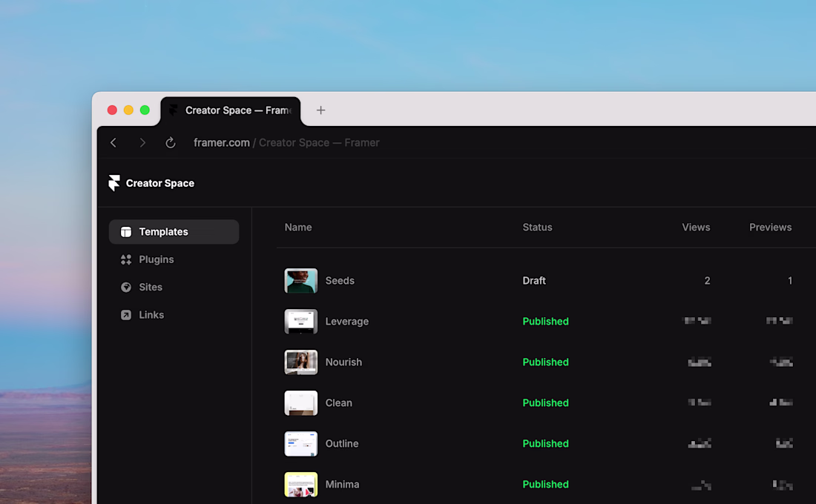Reload the page with refresh icon
The height and width of the screenshot is (504, 816).
pyautogui.click(x=170, y=143)
